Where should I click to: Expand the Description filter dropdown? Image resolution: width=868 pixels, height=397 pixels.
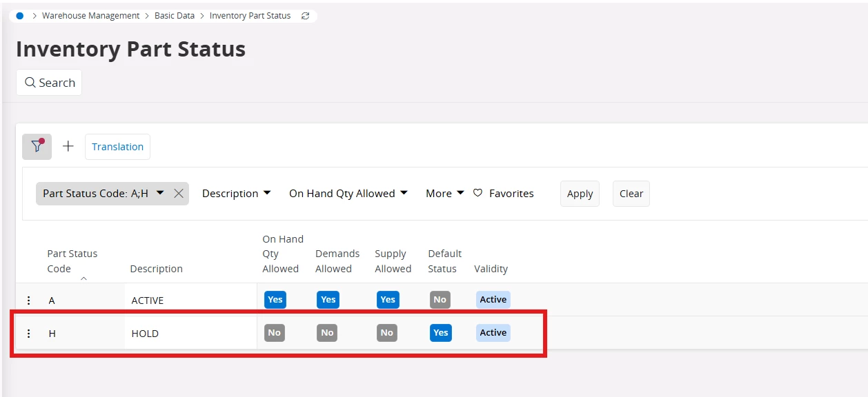[237, 194]
